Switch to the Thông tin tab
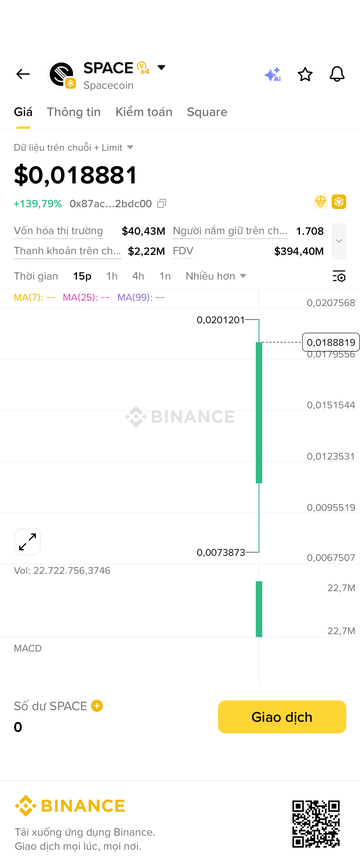 point(74,112)
